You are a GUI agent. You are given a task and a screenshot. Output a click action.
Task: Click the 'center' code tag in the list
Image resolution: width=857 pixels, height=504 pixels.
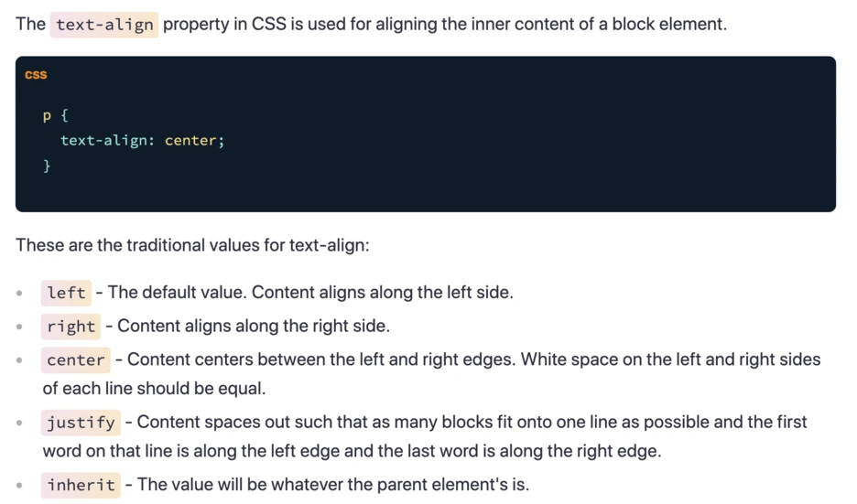(75, 360)
